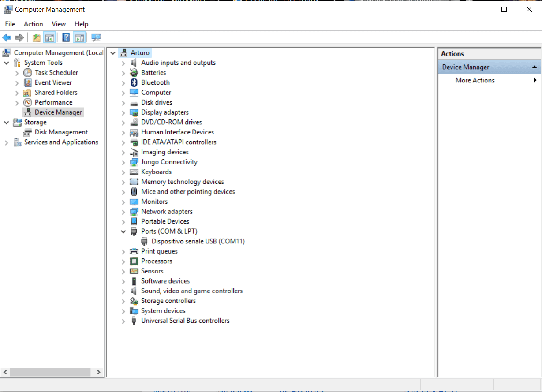Viewport: 542px width, 392px height.
Task: Select the Display adapters device icon
Action: pos(134,112)
